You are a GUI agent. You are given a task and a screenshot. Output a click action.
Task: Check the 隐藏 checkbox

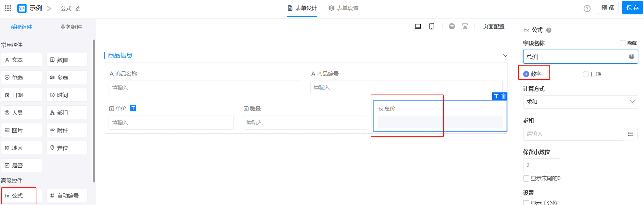point(623,43)
